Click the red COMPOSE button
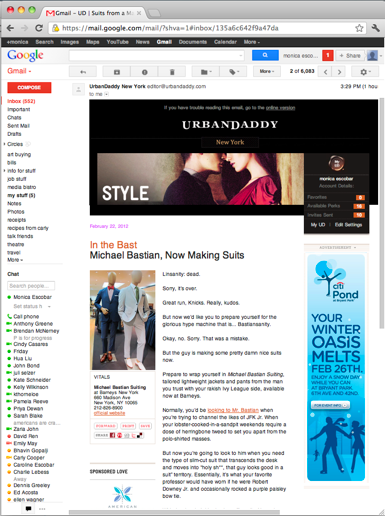The height and width of the screenshot is (516, 385). pyautogui.click(x=29, y=87)
